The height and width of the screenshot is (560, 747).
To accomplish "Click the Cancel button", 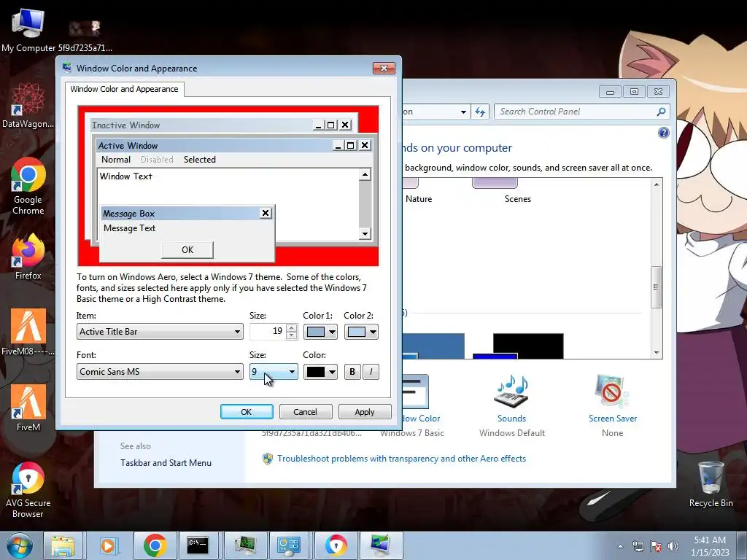I will coord(305,412).
